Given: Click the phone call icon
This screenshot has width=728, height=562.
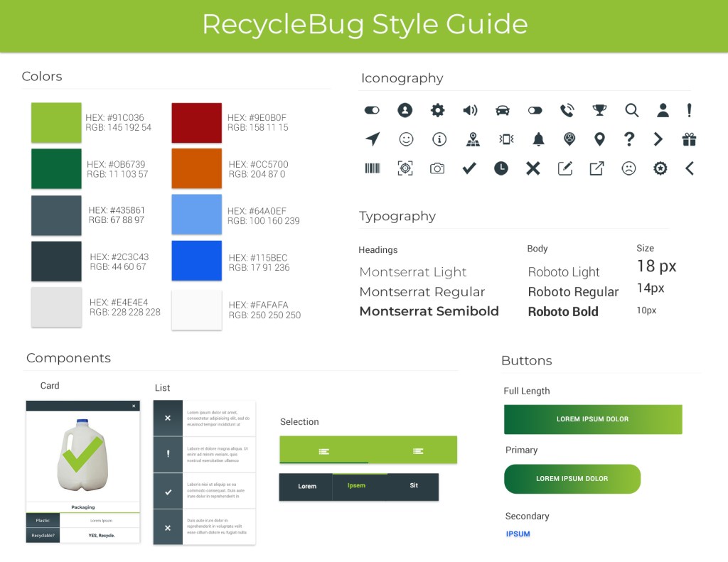Looking at the screenshot, I should point(567,110).
